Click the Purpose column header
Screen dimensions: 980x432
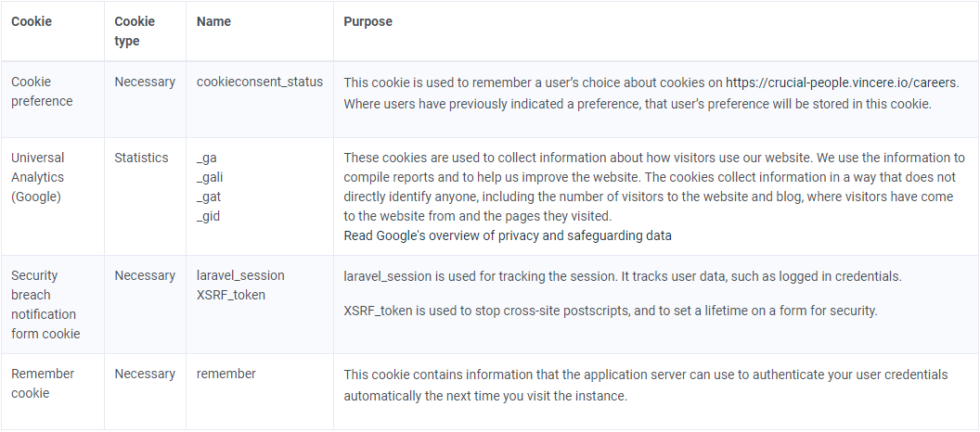click(x=368, y=21)
